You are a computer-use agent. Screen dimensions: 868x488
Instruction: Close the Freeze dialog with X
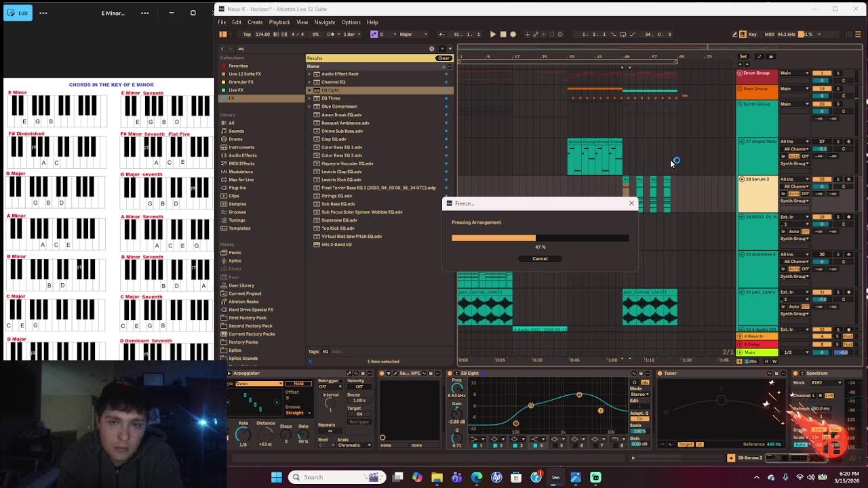point(631,203)
